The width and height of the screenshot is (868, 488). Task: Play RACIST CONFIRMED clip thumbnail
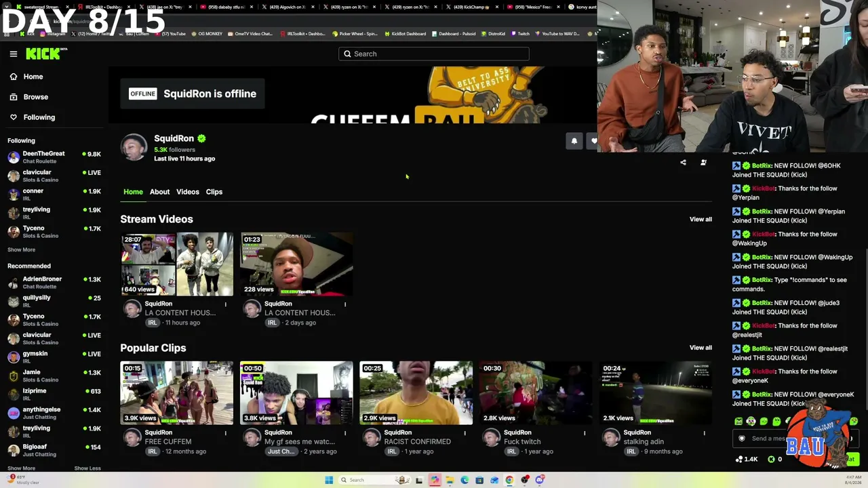[416, 393]
